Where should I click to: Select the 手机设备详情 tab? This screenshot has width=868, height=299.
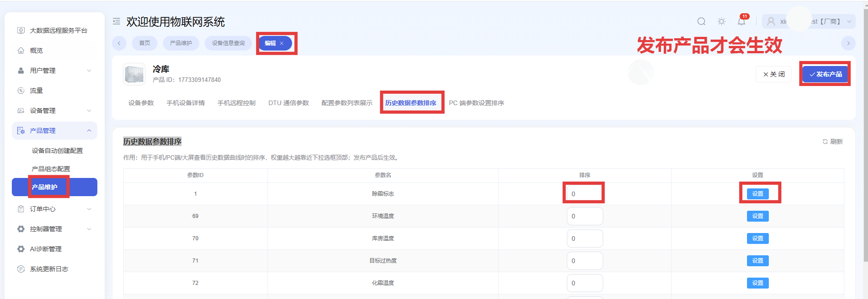[x=186, y=103]
